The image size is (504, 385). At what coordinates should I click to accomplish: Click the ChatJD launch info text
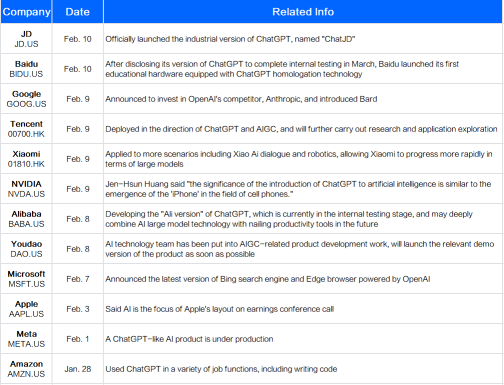230,39
